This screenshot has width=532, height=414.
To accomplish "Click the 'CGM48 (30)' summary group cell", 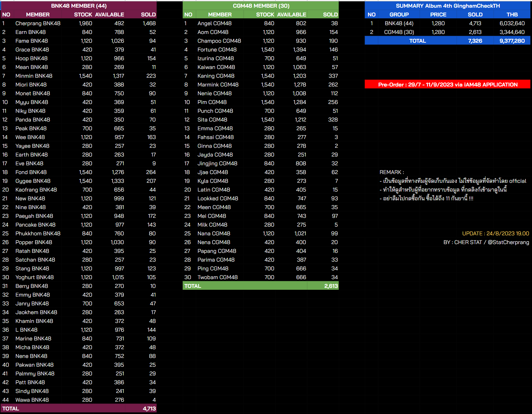I will [399, 32].
